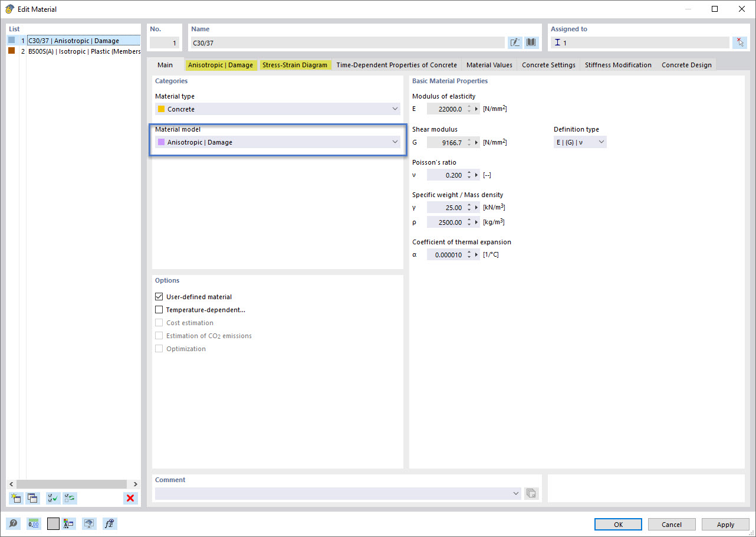Select the gray color swatch in bottom toolbar
Viewport: 756px width, 537px height.
[52, 523]
